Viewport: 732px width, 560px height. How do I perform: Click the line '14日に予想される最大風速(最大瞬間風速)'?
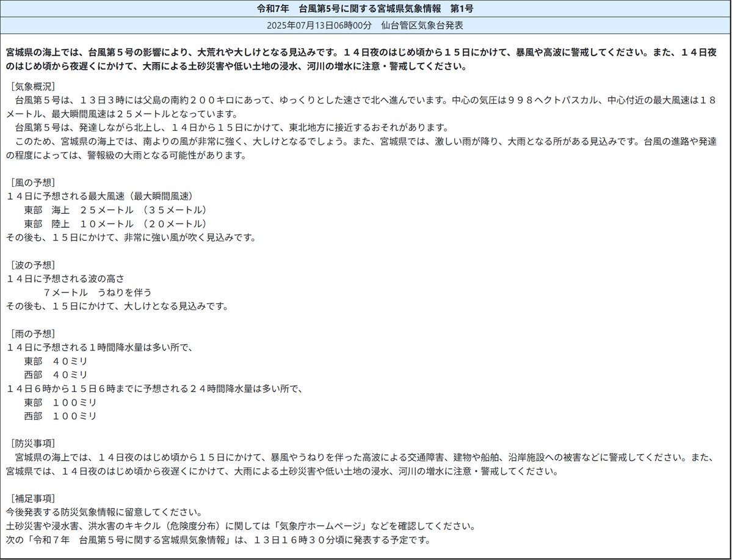100,196
